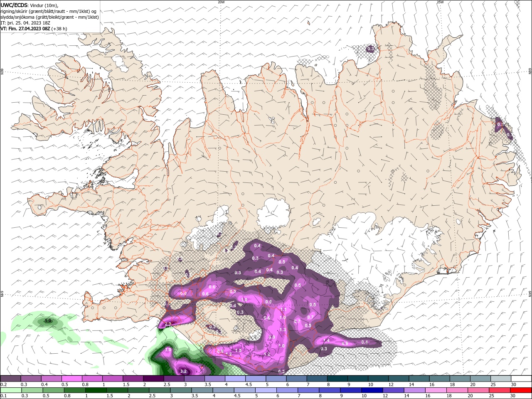Click the '1.1' value in the purple area
The image size is (532, 399).
tap(284, 310)
